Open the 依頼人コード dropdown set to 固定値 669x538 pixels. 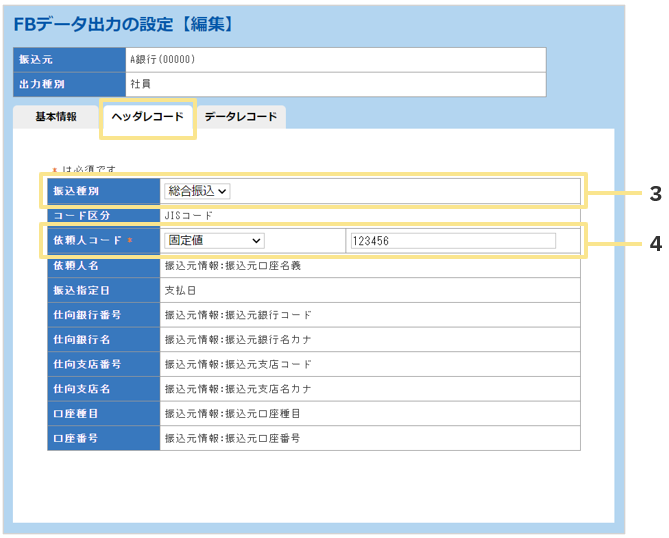pyautogui.click(x=214, y=240)
